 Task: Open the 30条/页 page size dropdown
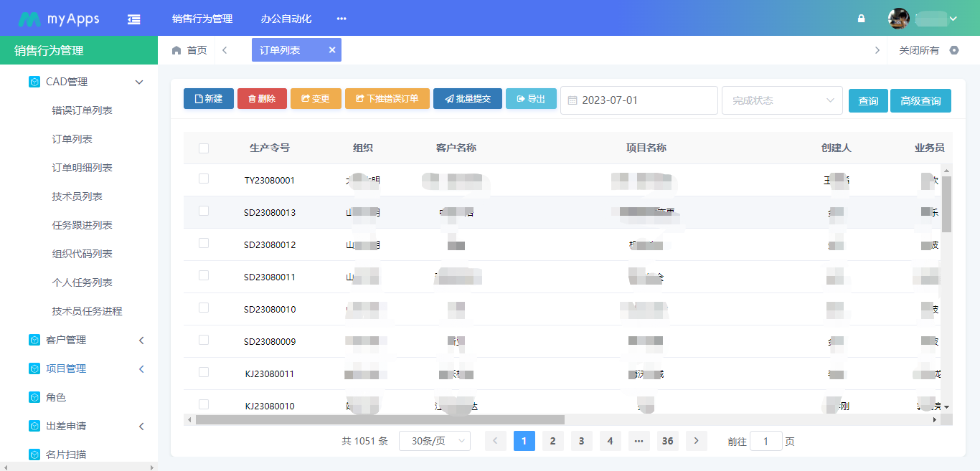coord(434,441)
